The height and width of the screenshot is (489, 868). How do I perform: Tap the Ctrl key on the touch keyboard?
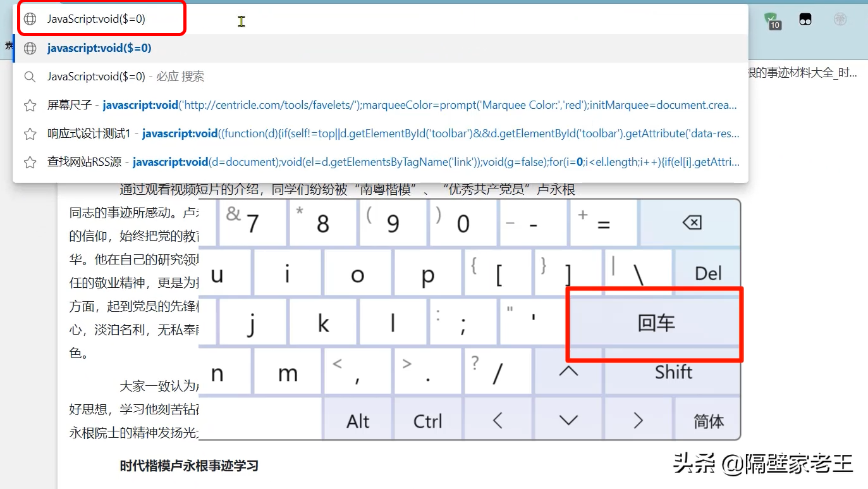[x=428, y=420]
